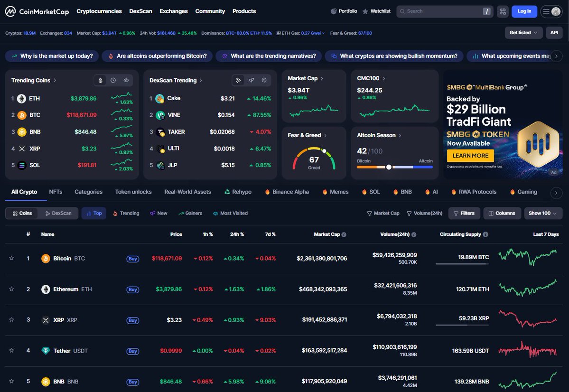Open the Watchlist star link
The width and height of the screenshot is (569, 392).
tap(376, 11)
